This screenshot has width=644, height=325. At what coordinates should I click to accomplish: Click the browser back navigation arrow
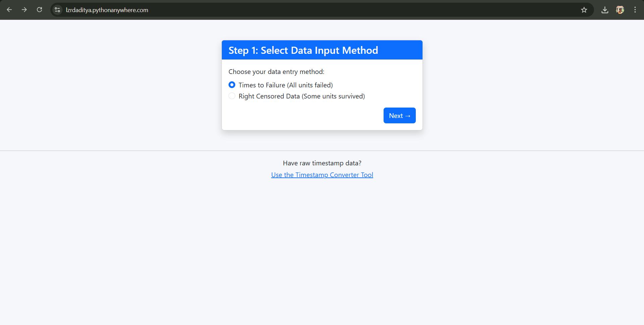pos(9,10)
